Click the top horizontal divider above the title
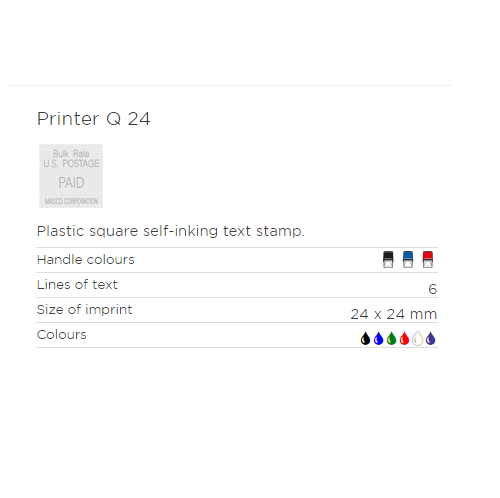Screen dimensions: 500x498 pos(229,85)
